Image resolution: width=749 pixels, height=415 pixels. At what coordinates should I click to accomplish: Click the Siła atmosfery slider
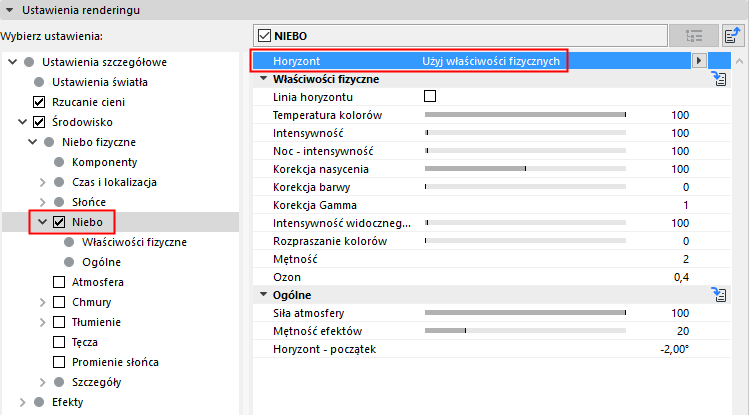[x=525, y=313]
